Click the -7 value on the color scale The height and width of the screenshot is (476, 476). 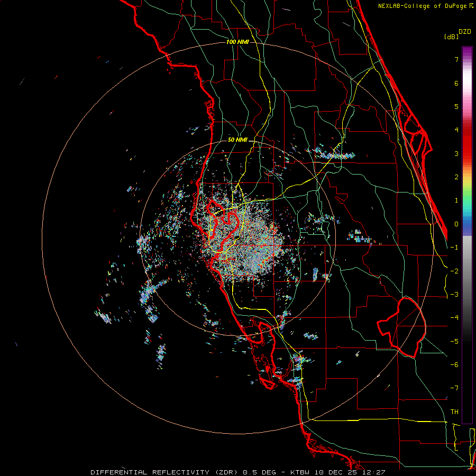(454, 388)
